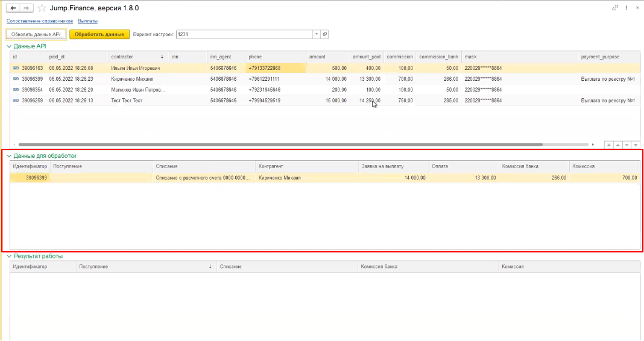
Task: Collapse the Данные для обработки section
Action: click(x=8, y=156)
